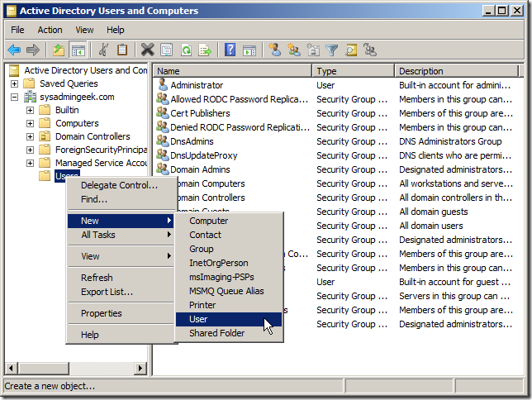532x400 pixels.
Task: Select Contact in the New submenu
Action: pyautogui.click(x=229, y=235)
